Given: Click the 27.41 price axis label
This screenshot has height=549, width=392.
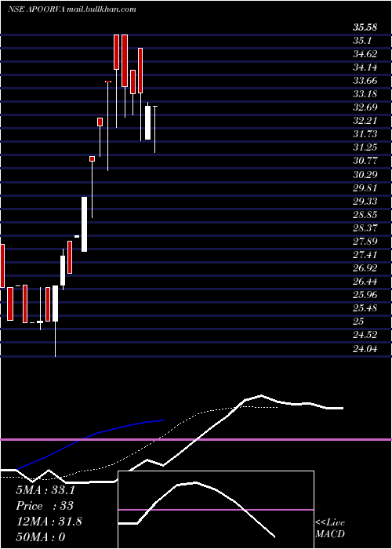Looking at the screenshot, I should tap(365, 255).
